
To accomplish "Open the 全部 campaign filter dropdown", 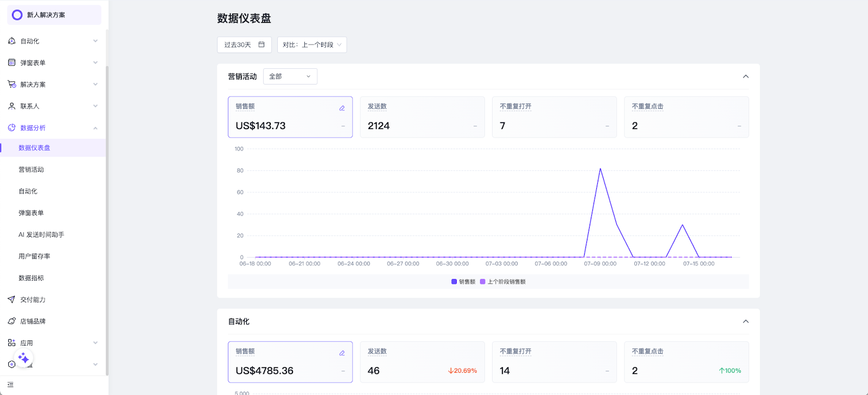I will [290, 76].
